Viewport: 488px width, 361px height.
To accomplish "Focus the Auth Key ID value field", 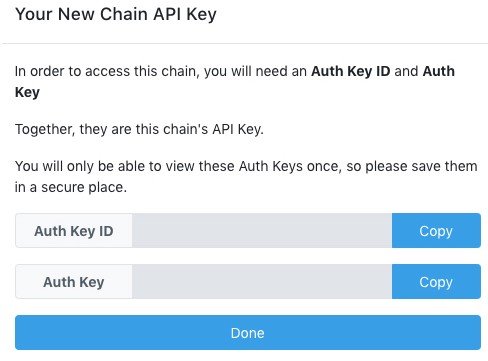I will tap(262, 231).
